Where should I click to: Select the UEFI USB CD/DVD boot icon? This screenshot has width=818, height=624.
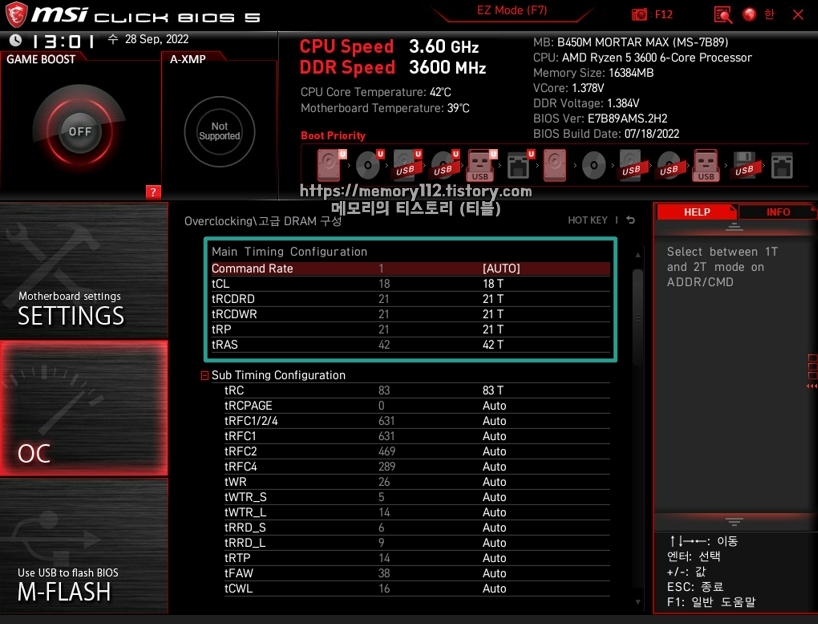click(x=444, y=165)
